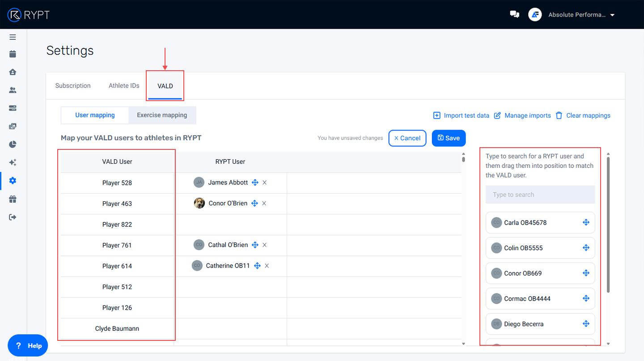Click the RYPT logo
The image size is (644, 361).
pyautogui.click(x=29, y=15)
